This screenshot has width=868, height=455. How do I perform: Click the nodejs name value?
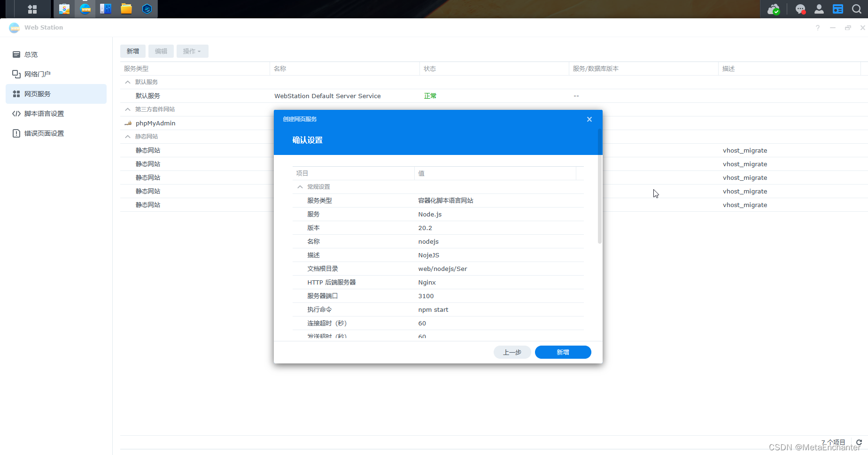428,241
